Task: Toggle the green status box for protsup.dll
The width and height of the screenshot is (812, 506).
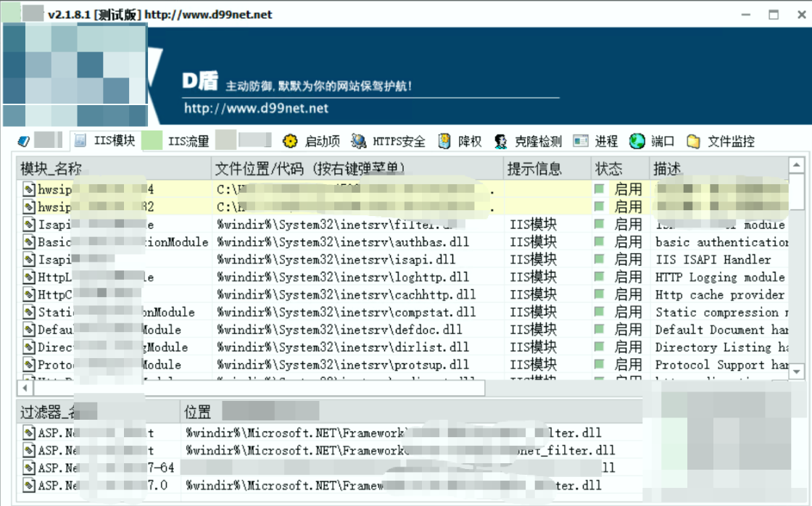Action: click(x=599, y=365)
